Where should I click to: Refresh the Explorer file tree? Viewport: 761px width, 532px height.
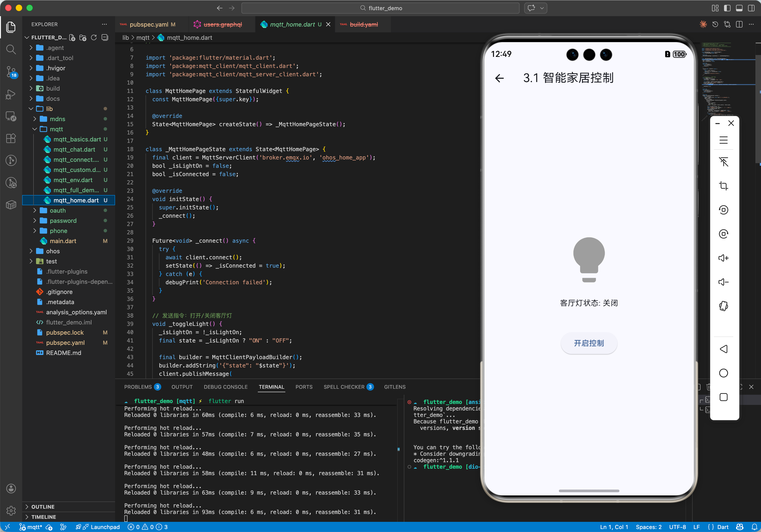(94, 38)
